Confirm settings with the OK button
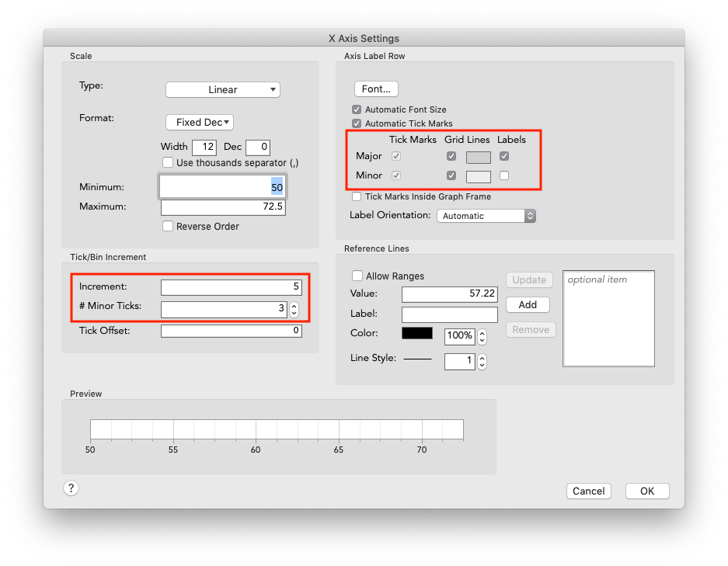Image resolution: width=728 pixels, height=566 pixels. coord(646,491)
